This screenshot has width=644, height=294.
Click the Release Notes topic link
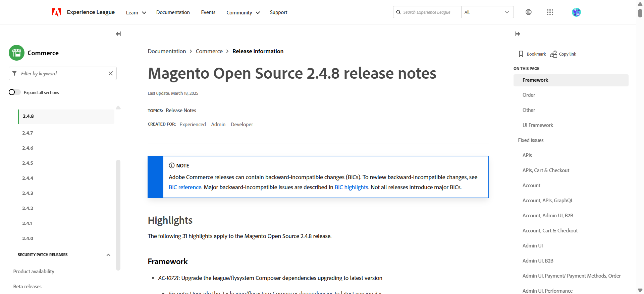coord(181,111)
